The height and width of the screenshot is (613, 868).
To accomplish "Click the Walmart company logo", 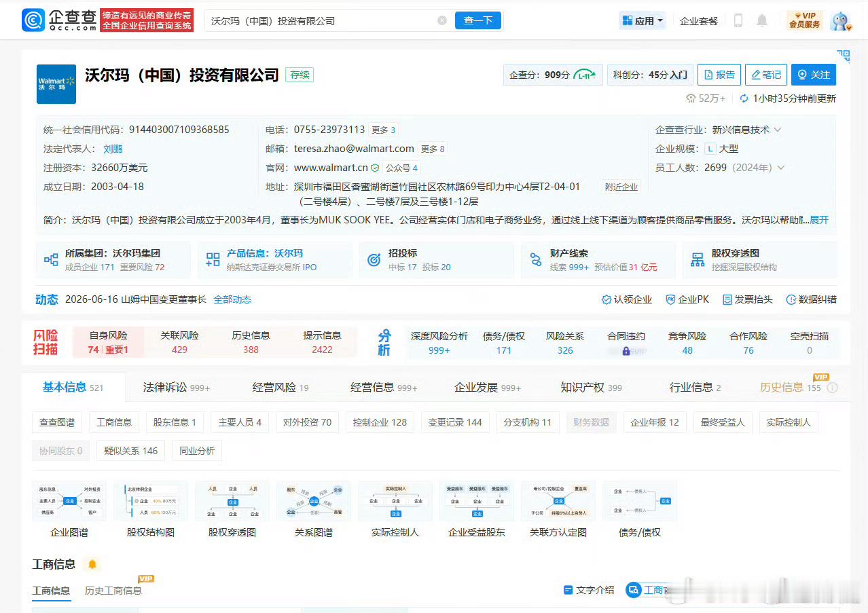I will coord(56,84).
